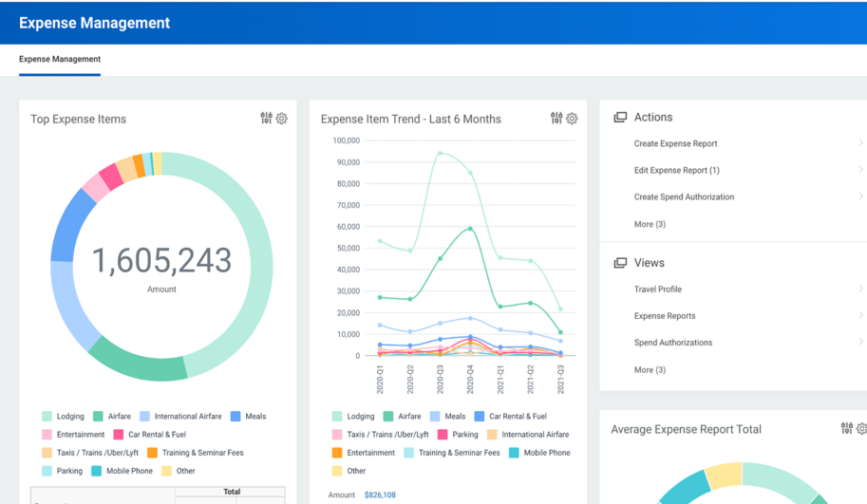The width and height of the screenshot is (867, 504).
Task: Open Spend Authorizations view
Action: pos(673,343)
